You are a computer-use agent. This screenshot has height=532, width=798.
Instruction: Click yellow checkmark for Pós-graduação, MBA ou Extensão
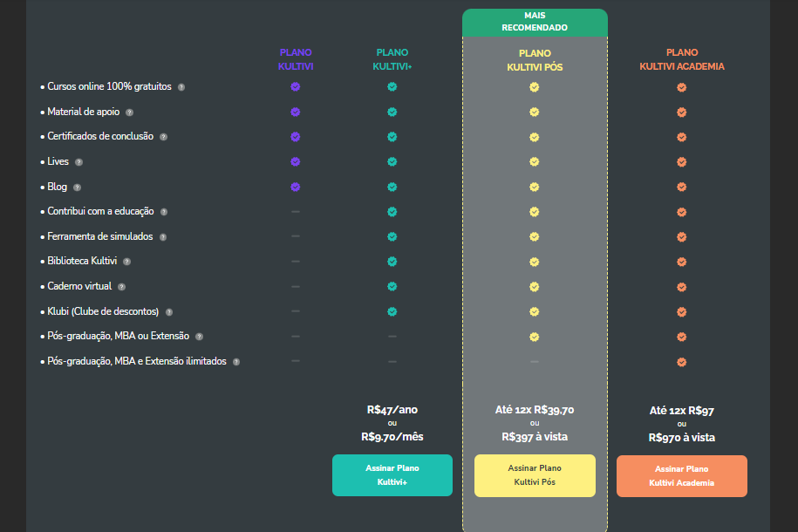pyautogui.click(x=534, y=337)
